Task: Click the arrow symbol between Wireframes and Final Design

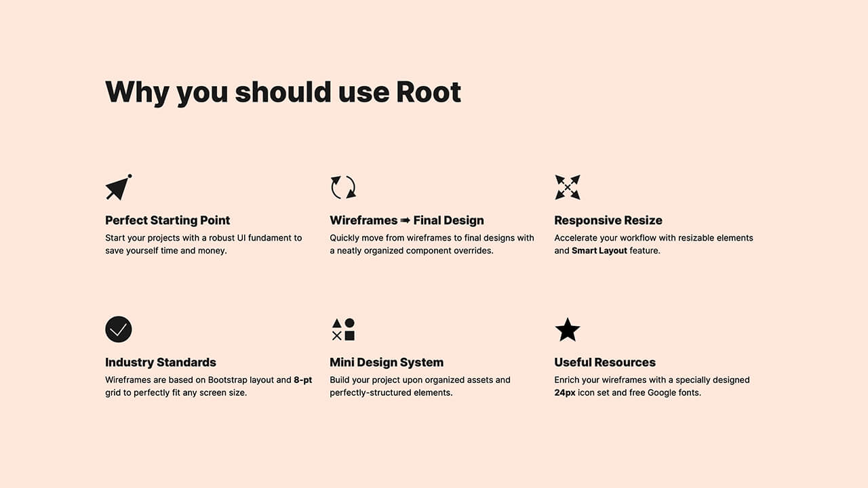Action: click(406, 220)
